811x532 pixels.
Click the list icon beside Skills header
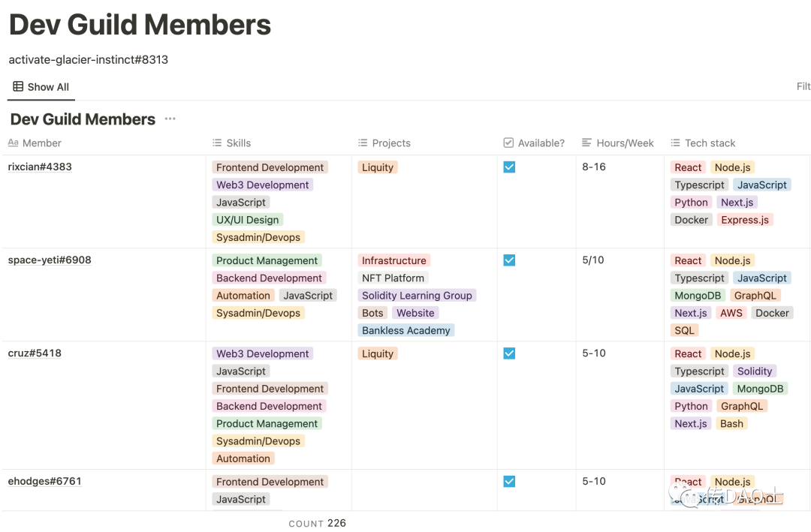(x=217, y=143)
